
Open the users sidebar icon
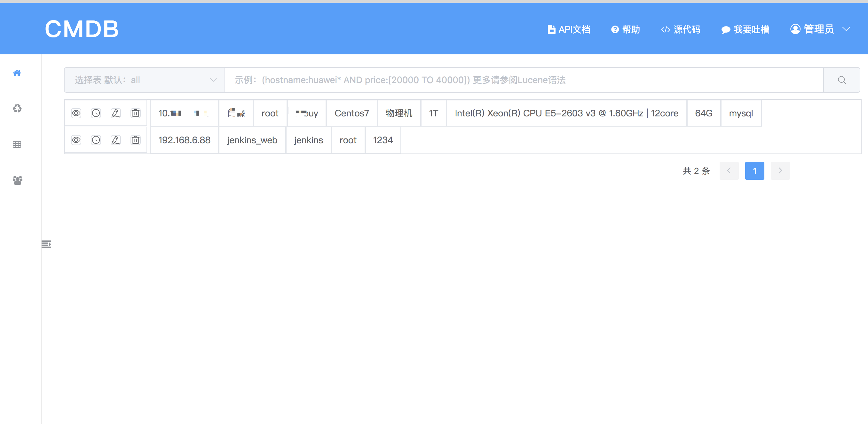click(x=17, y=180)
